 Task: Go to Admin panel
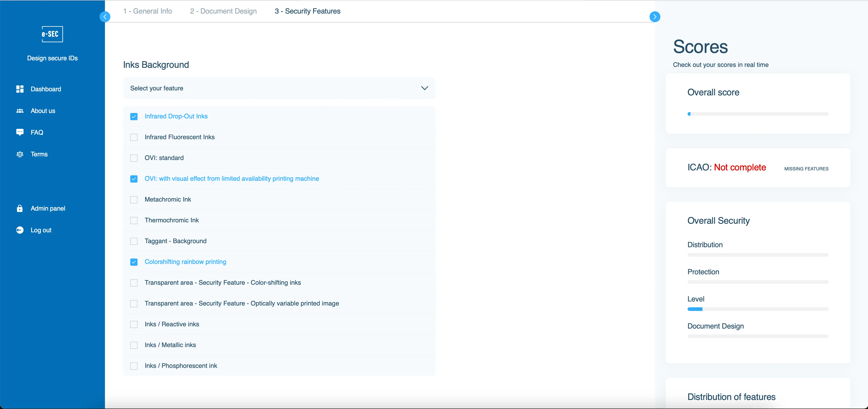click(48, 208)
